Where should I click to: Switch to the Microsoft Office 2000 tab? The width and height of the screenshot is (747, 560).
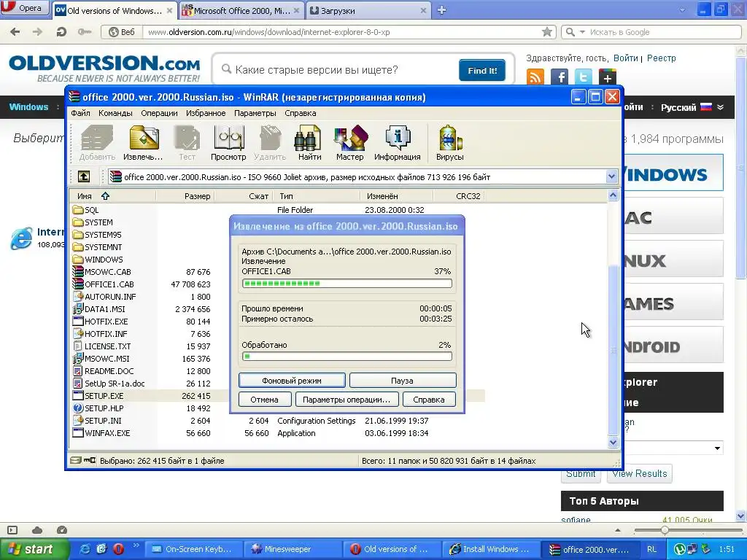pos(241,10)
